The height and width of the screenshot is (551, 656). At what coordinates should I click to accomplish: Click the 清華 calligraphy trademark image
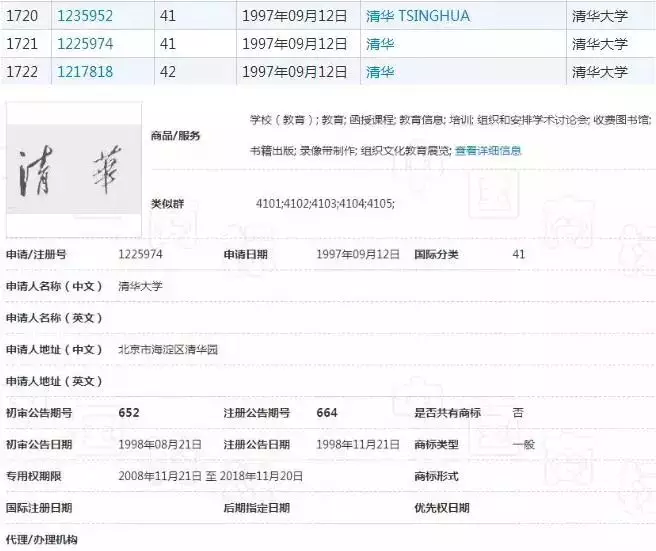pos(74,169)
